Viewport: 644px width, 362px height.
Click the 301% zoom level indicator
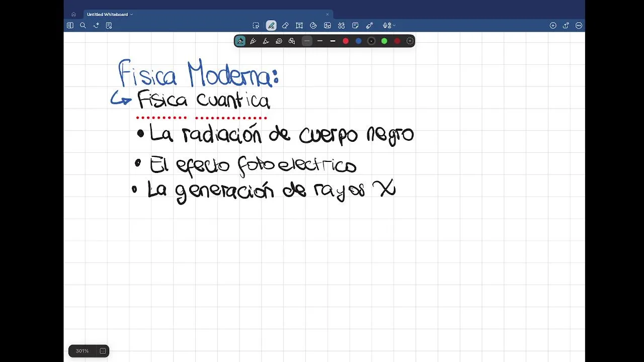pos(82,351)
